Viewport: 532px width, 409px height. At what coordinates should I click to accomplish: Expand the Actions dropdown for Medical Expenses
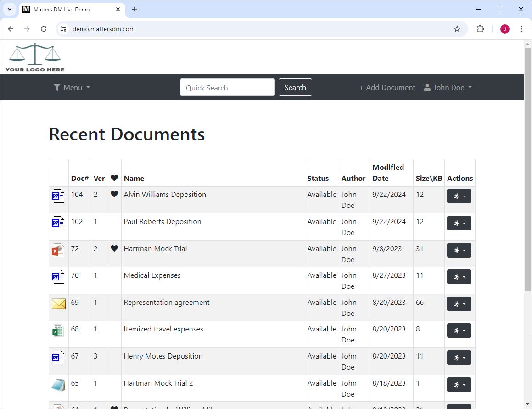(x=459, y=277)
